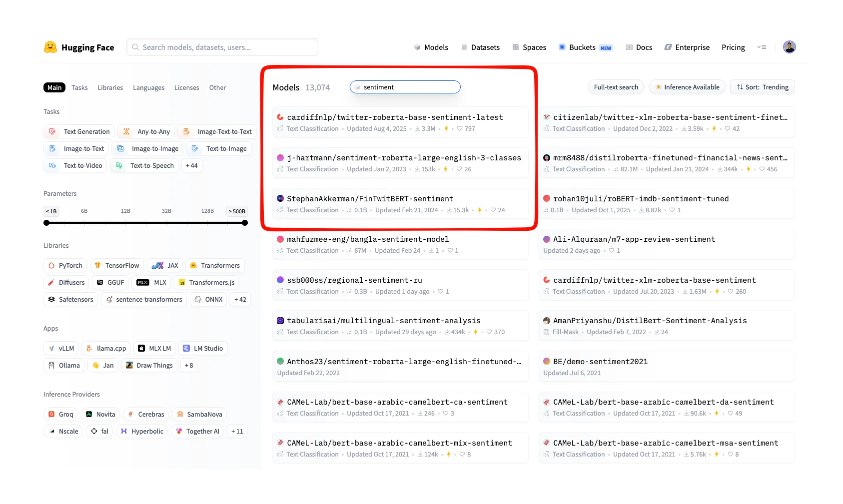The height and width of the screenshot is (504, 843).
Task: Expand the + 42 more libraries chip
Action: pyautogui.click(x=240, y=299)
